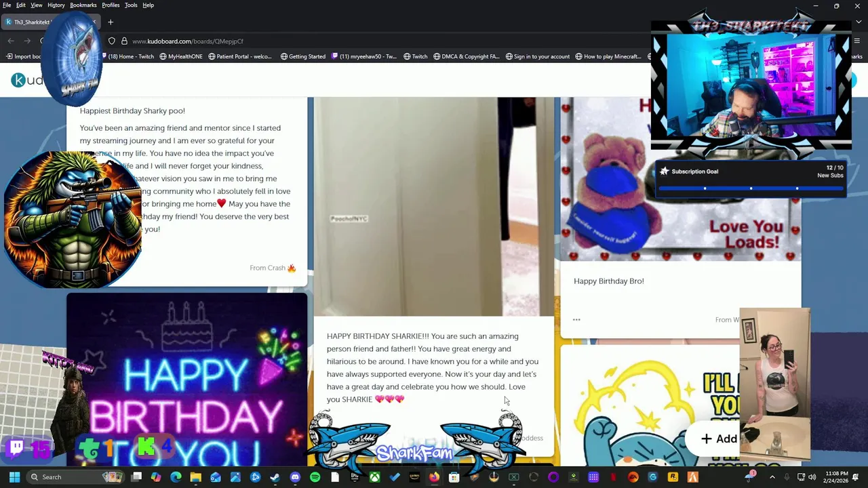Open the EA app from the taskbar
The width and height of the screenshot is (868, 488).
tap(633, 477)
